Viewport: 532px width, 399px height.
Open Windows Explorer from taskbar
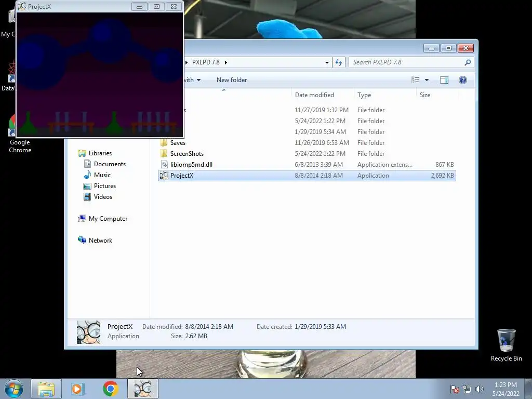(x=46, y=389)
